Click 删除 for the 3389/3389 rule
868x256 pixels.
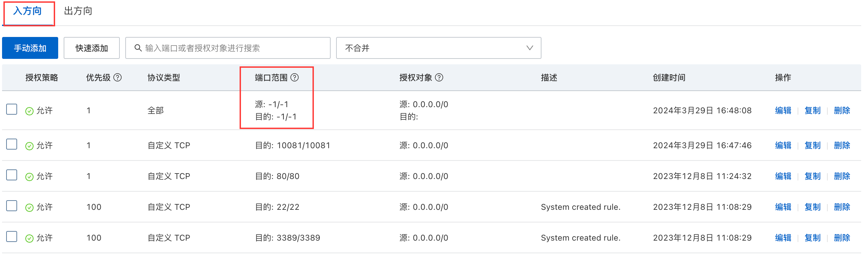tap(842, 238)
